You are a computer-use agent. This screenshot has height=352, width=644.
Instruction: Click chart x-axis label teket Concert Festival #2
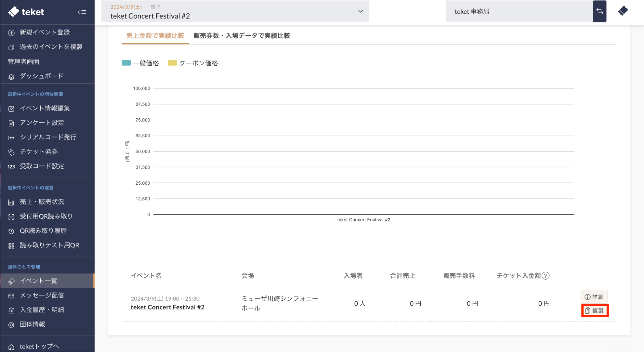pos(364,220)
